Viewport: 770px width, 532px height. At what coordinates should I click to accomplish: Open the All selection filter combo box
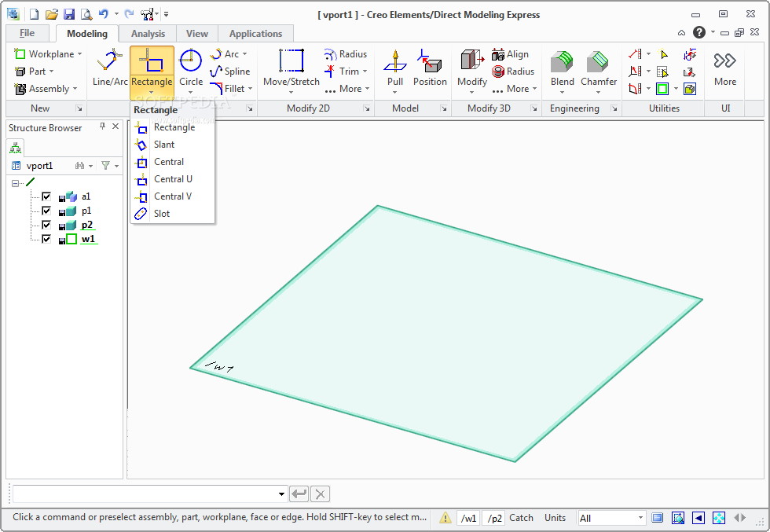click(611, 518)
